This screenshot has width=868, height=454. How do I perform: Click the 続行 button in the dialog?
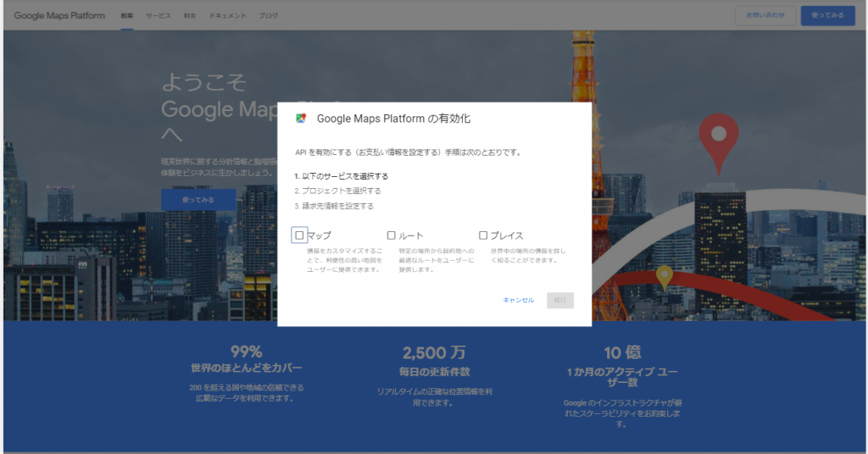pyautogui.click(x=560, y=301)
